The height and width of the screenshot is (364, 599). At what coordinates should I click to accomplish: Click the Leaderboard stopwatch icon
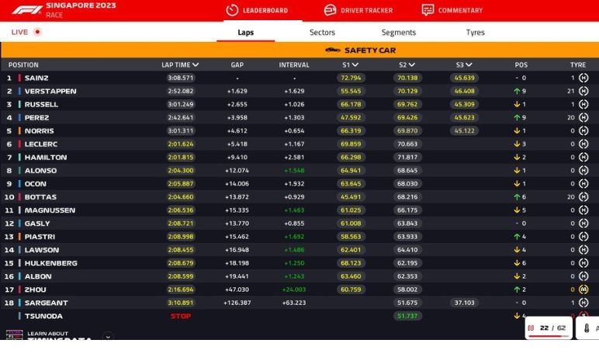pos(232,10)
